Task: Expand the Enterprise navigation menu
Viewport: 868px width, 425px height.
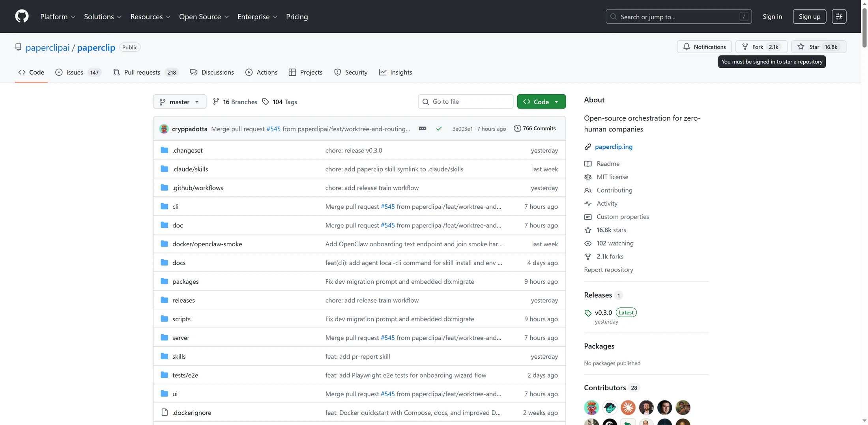Action: [257, 17]
